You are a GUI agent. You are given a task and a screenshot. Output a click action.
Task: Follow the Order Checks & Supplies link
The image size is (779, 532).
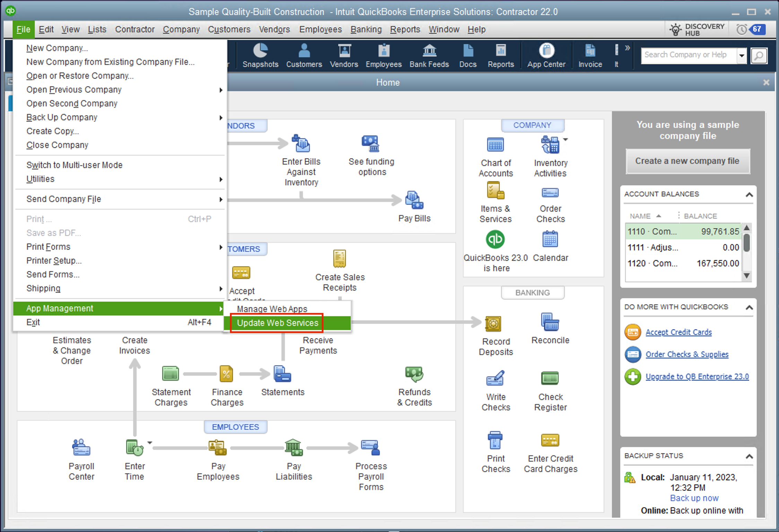687,354
